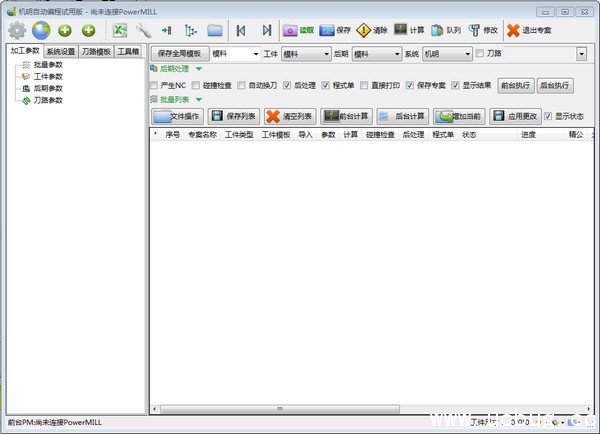Viewport: 600px width, 434px height.
Task: Click the blue globe icon
Action: (x=41, y=31)
